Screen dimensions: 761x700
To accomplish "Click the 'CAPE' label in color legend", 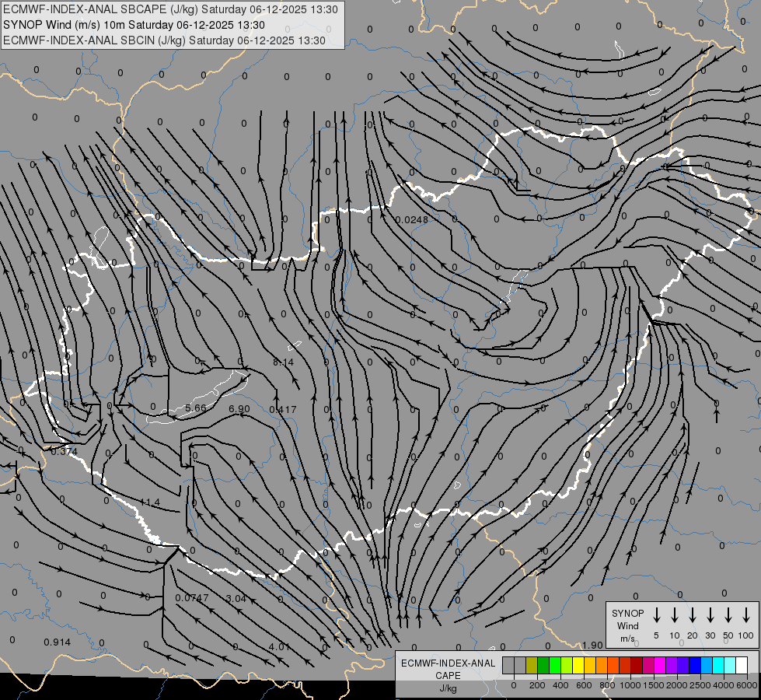I will [x=448, y=675].
